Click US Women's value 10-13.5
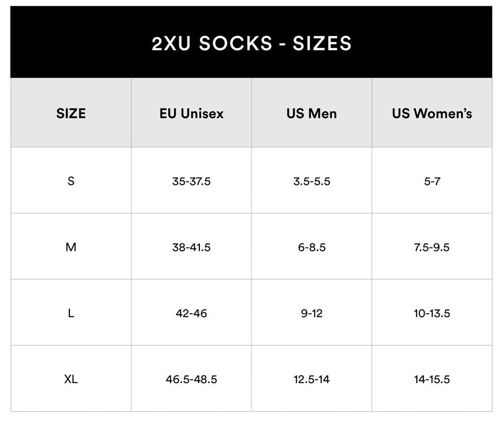This screenshot has width=504, height=423. pyautogui.click(x=432, y=313)
